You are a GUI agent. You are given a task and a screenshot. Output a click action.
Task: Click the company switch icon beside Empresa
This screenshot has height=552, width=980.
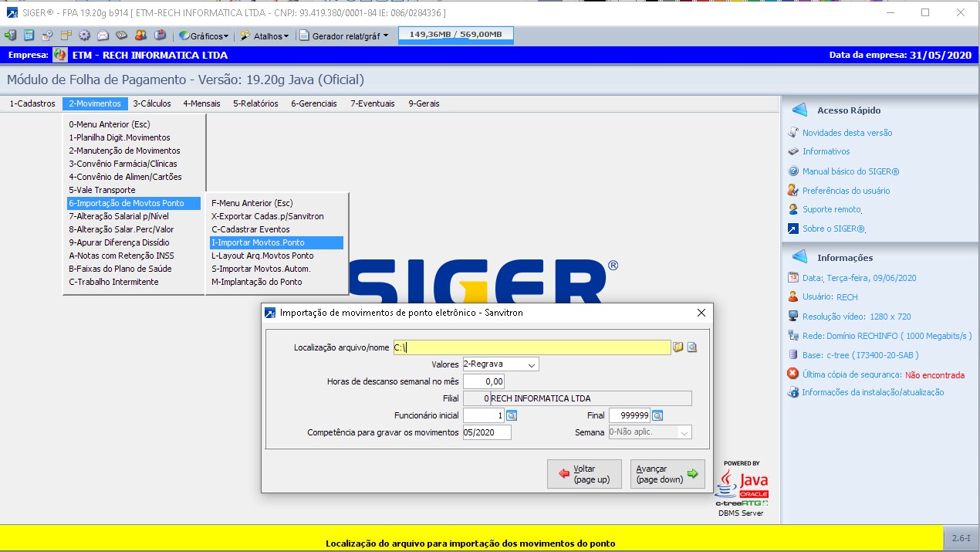tap(60, 55)
